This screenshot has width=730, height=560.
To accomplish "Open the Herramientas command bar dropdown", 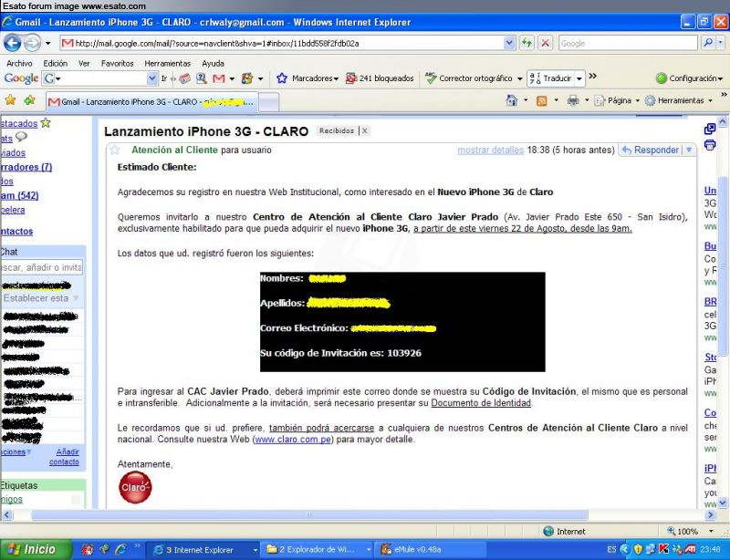I will coord(679,100).
